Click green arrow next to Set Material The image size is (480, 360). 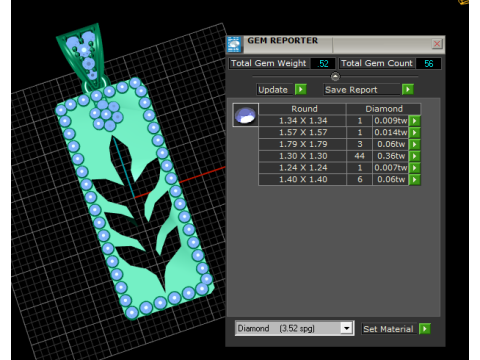[x=425, y=329]
